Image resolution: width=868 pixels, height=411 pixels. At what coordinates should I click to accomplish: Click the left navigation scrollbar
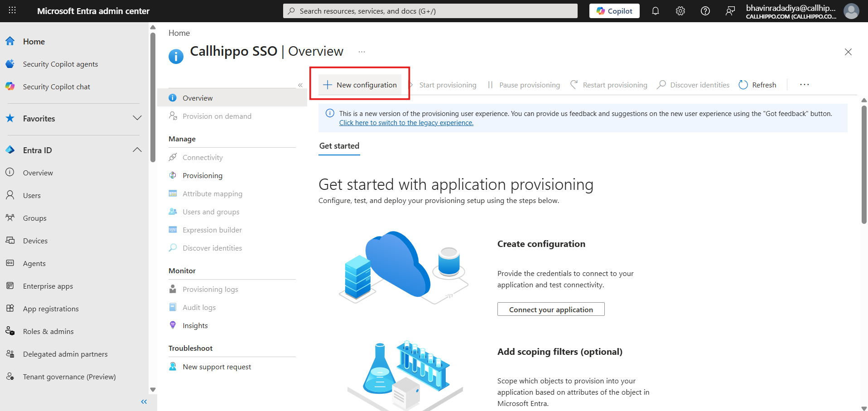click(153, 97)
